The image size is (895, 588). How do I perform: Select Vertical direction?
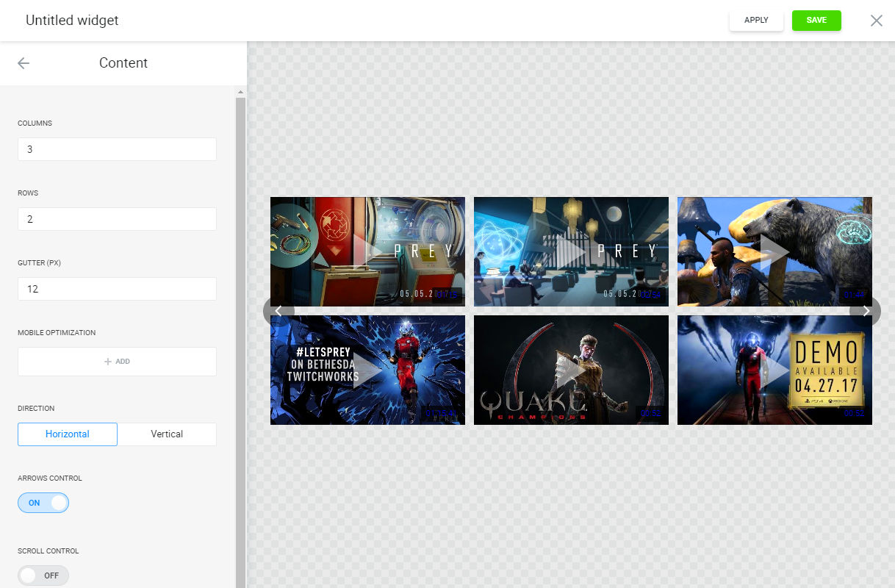[x=167, y=434]
